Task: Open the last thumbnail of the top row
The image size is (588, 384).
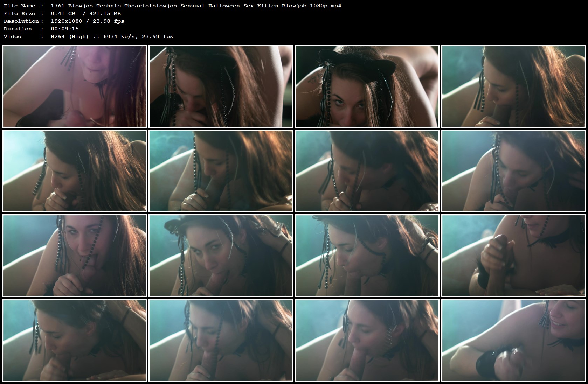Action: click(x=513, y=85)
